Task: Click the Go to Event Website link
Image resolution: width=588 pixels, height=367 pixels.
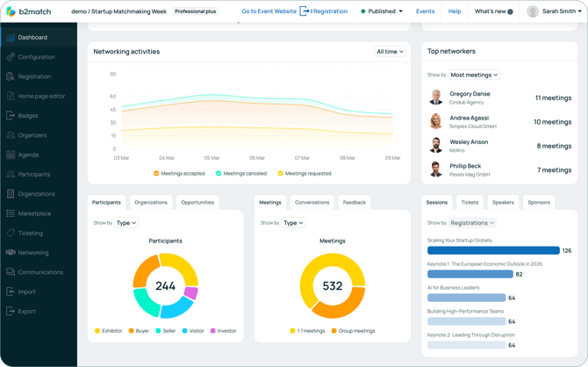Action: (x=269, y=11)
